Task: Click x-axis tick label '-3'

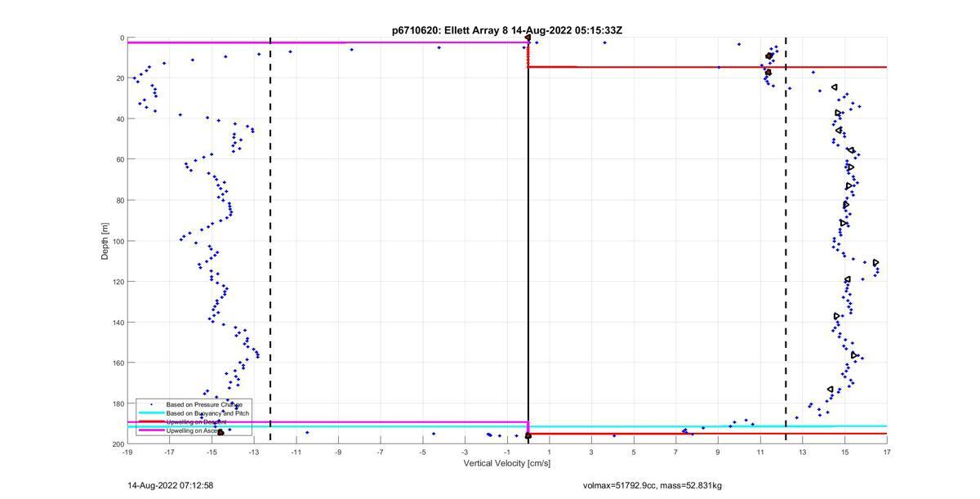Action: (465, 452)
